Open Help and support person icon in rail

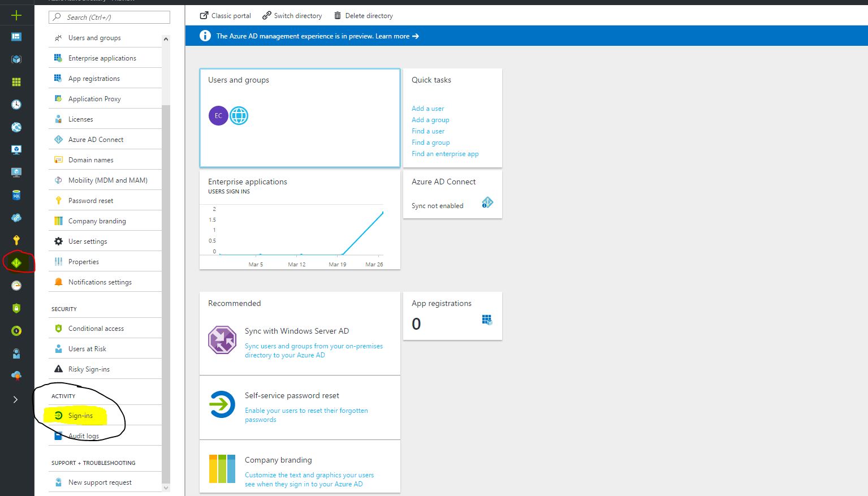[x=16, y=354]
